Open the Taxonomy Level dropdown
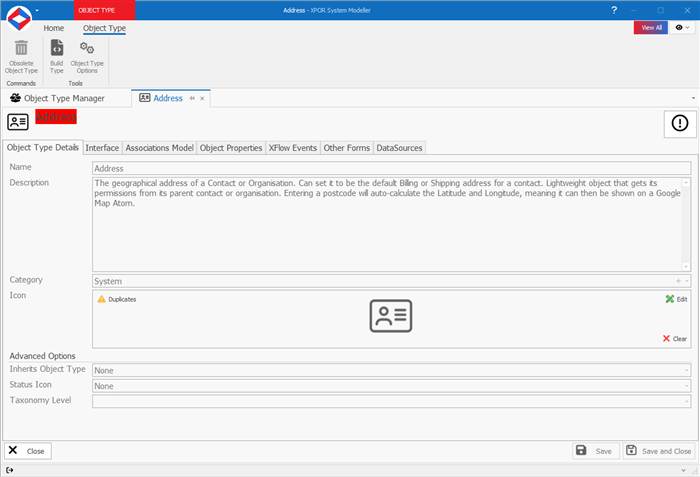The image size is (700, 477). coord(687,402)
